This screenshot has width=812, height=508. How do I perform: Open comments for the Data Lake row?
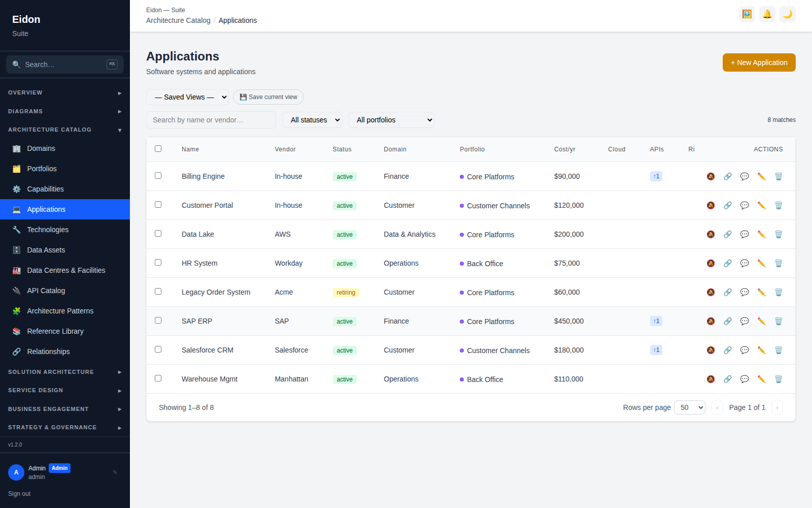[x=745, y=234]
